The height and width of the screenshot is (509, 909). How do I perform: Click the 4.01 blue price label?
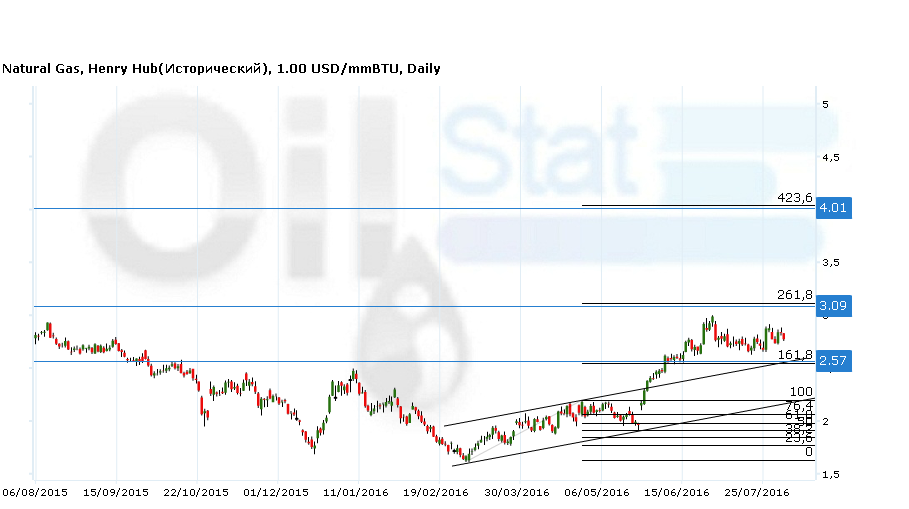(833, 208)
